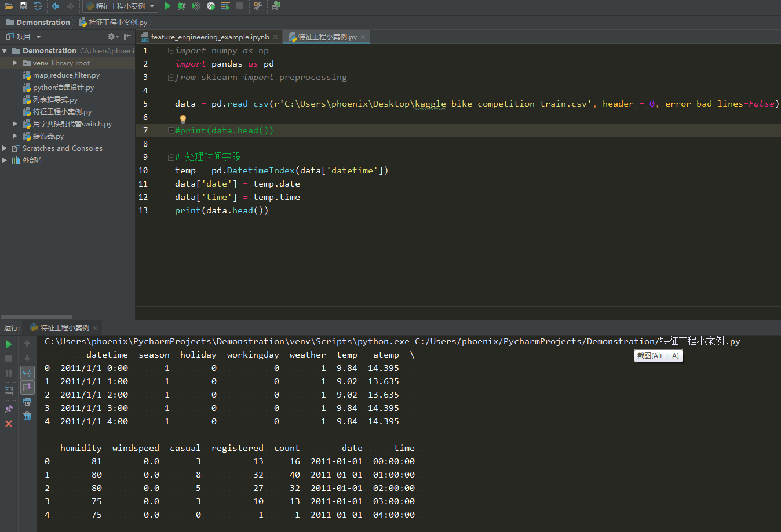The height and width of the screenshot is (532, 781).
Task: Click Demonstration in the breadcrumb bar
Action: (42, 23)
